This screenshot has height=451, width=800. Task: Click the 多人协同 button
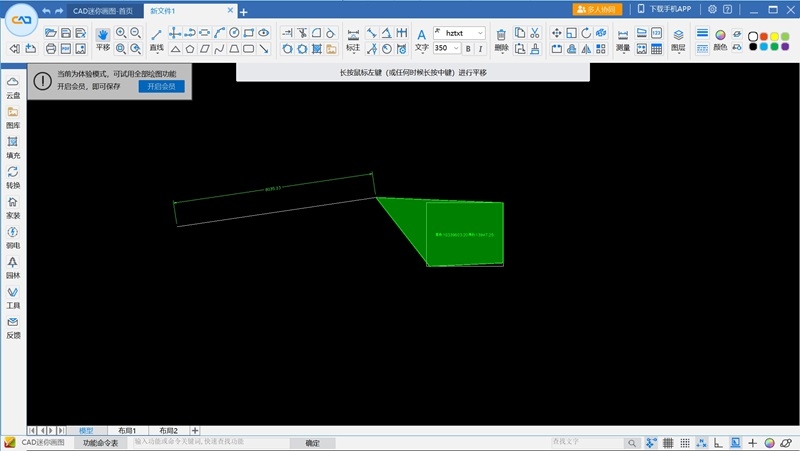click(597, 9)
